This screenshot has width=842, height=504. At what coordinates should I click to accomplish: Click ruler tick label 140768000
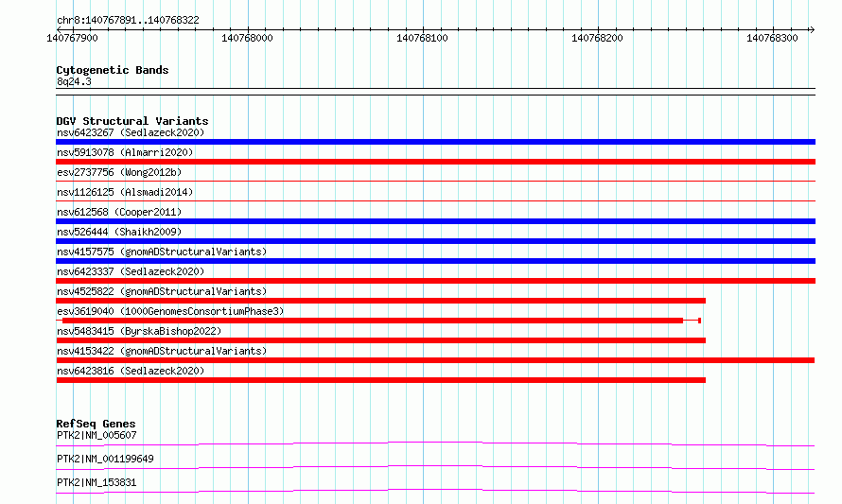coord(247,38)
